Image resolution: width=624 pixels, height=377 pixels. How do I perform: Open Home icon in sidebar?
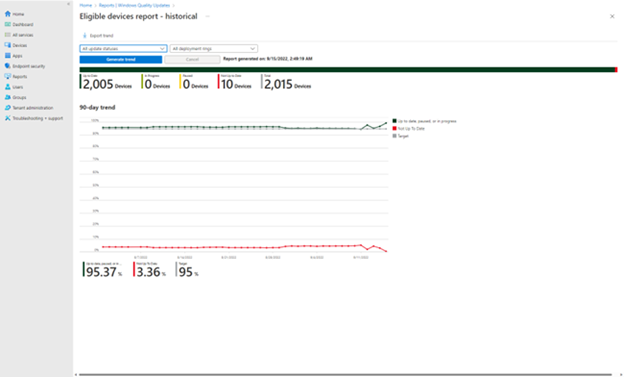8,14
